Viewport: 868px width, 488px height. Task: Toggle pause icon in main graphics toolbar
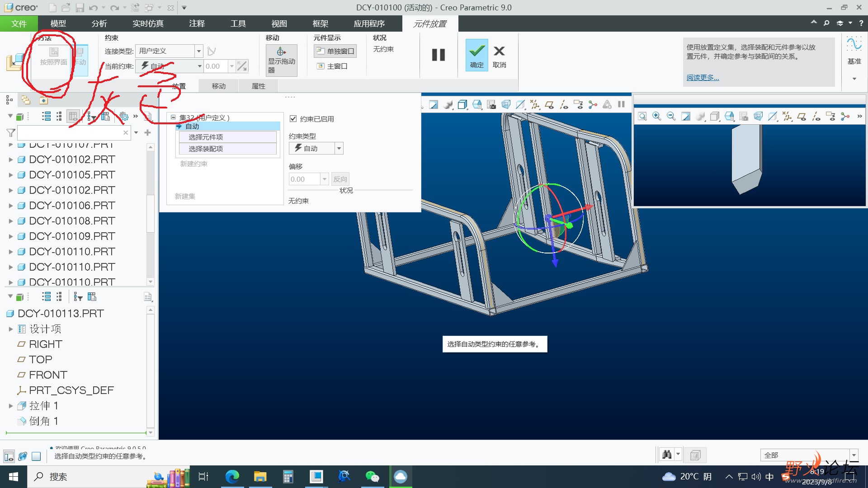pos(621,104)
